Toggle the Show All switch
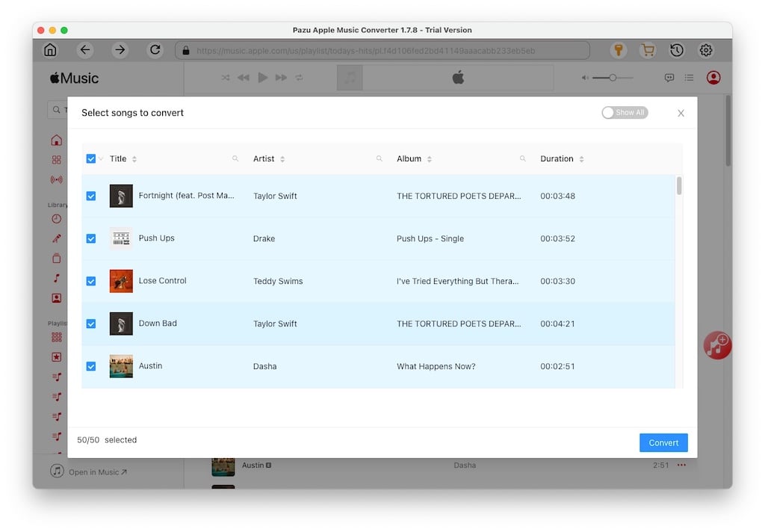 [x=625, y=113]
